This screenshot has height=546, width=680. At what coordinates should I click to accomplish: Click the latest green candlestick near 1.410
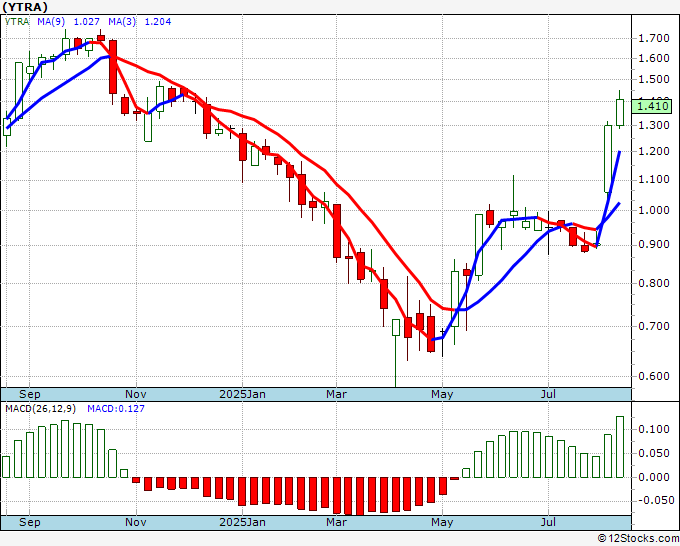coord(620,112)
